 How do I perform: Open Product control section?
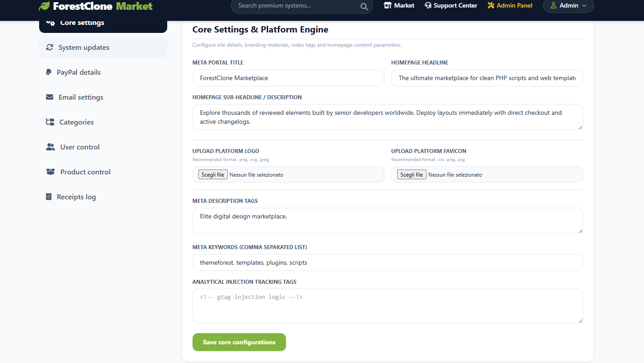[103, 172]
